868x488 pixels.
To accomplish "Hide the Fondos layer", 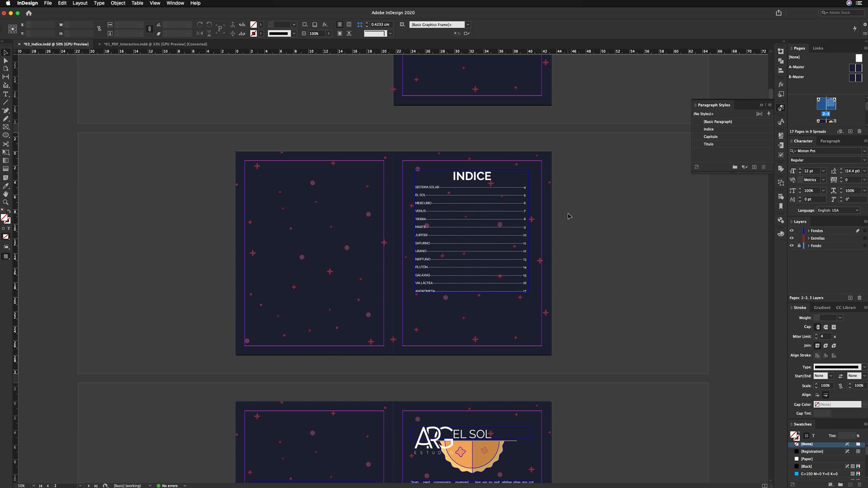I will 792,230.
